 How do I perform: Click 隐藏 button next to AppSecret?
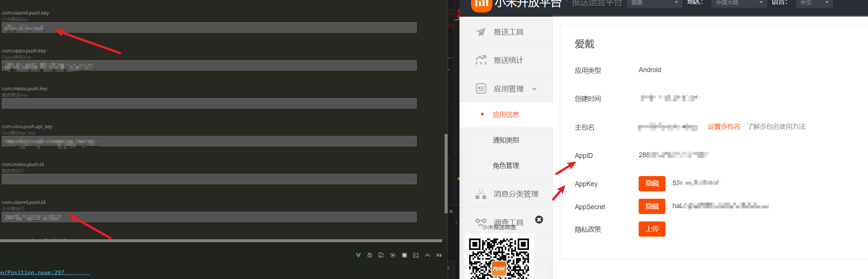pyautogui.click(x=652, y=206)
